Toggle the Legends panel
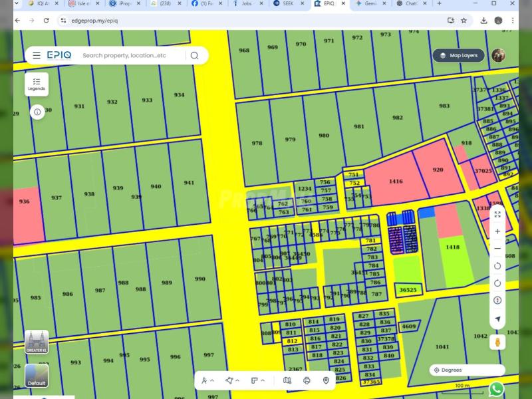Image resolution: width=532 pixels, height=399 pixels. tap(37, 84)
